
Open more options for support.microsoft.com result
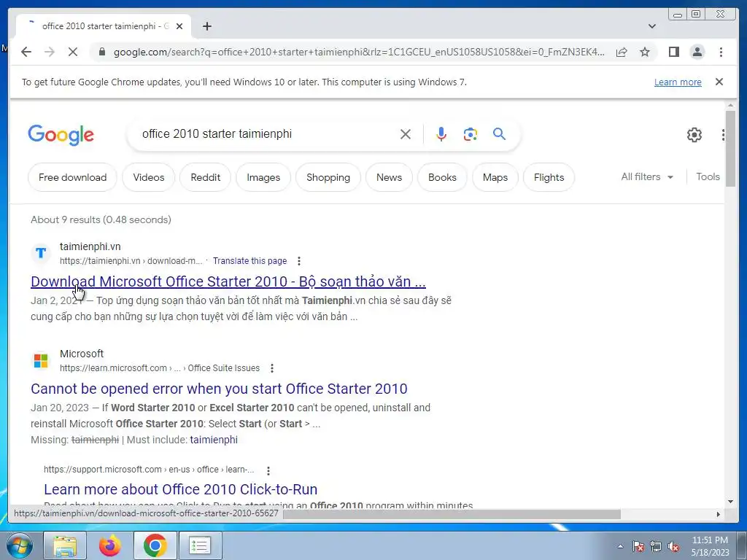click(268, 470)
